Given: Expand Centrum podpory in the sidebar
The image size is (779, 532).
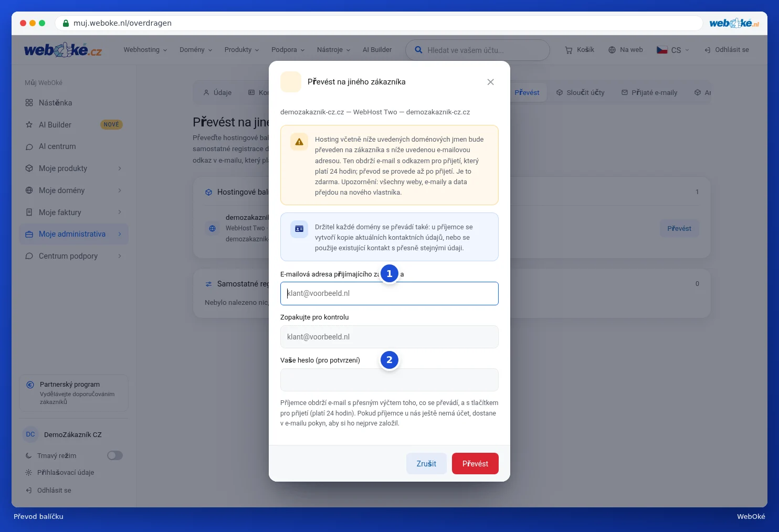Looking at the screenshot, I should (x=73, y=256).
